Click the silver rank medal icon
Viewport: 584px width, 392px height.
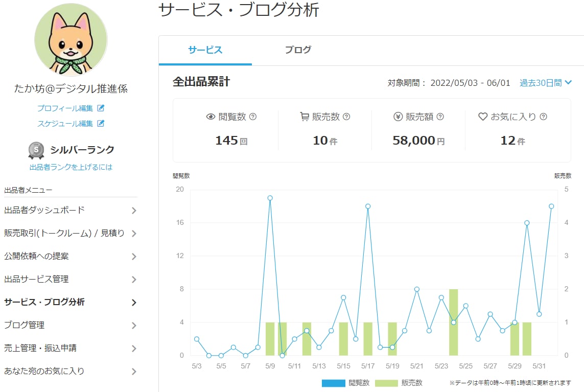click(36, 150)
